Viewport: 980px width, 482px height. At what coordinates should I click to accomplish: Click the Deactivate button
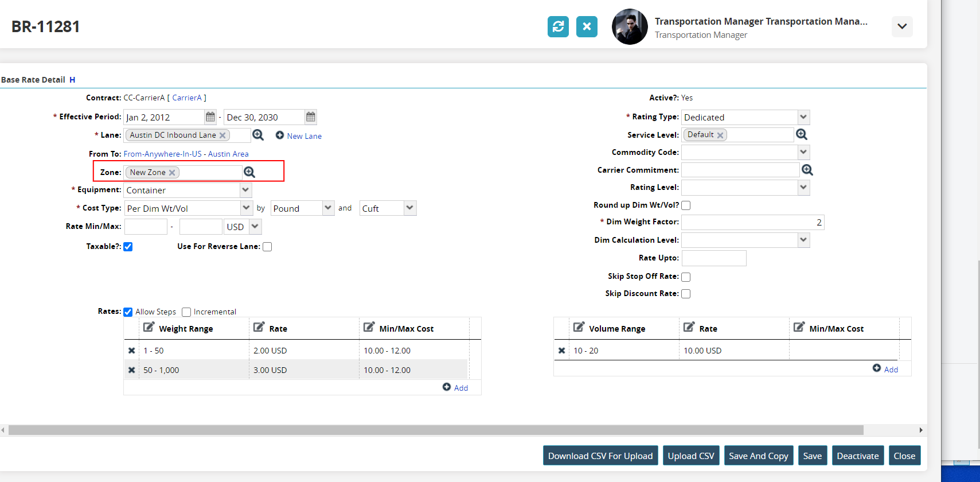tap(858, 456)
